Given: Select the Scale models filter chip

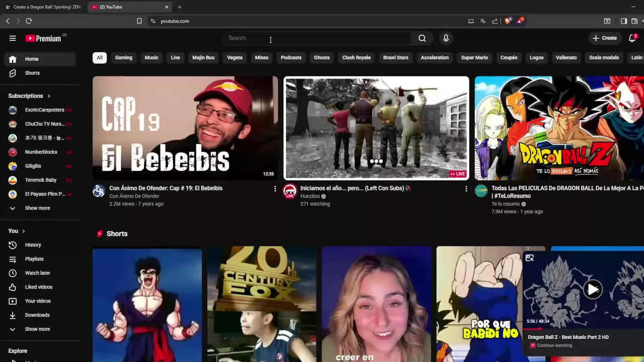Looking at the screenshot, I should (x=604, y=58).
